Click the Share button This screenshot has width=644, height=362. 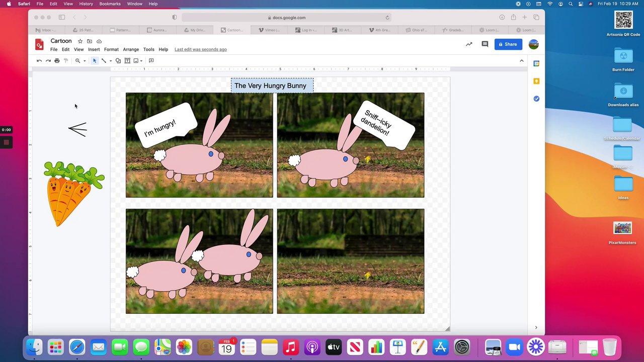point(508,44)
